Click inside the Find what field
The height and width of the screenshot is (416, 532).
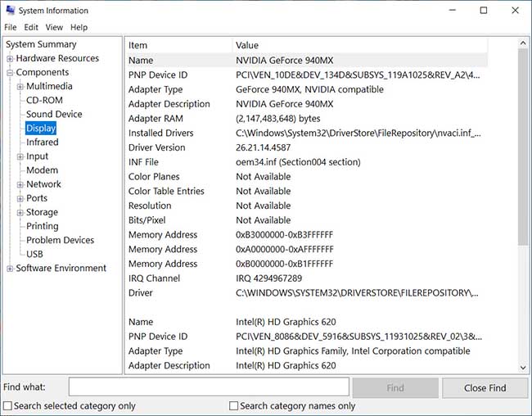209,387
